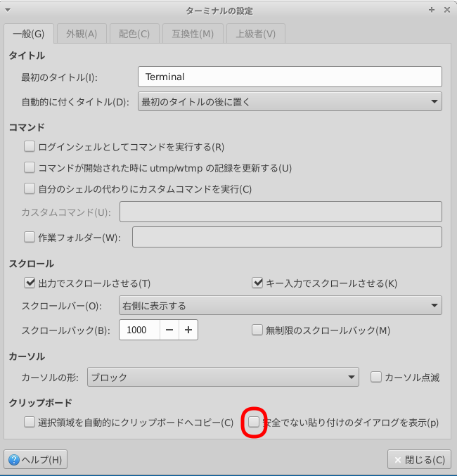457x476 pixels.
Task: Check 安全でない貼り付けのダイアログを表示(p)
Action: point(254,423)
